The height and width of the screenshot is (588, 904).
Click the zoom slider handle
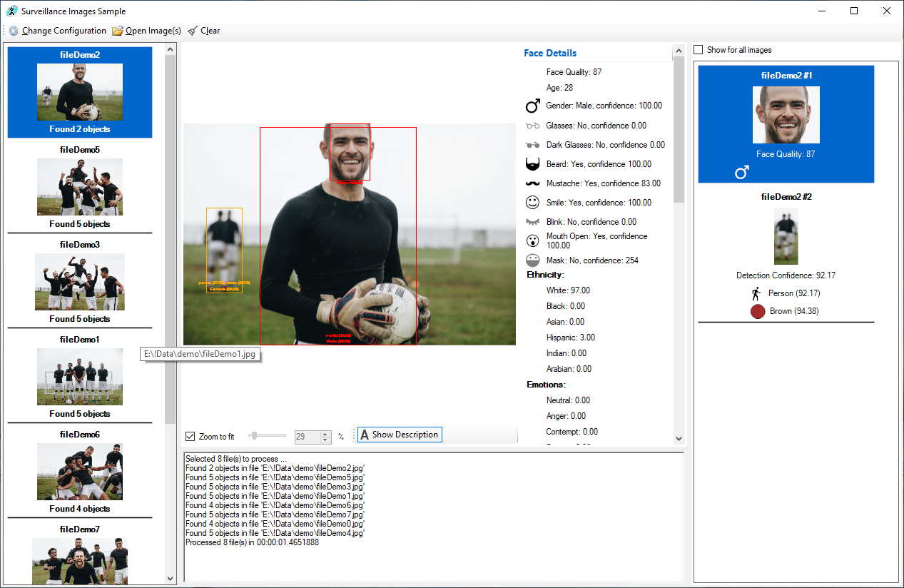pos(253,435)
